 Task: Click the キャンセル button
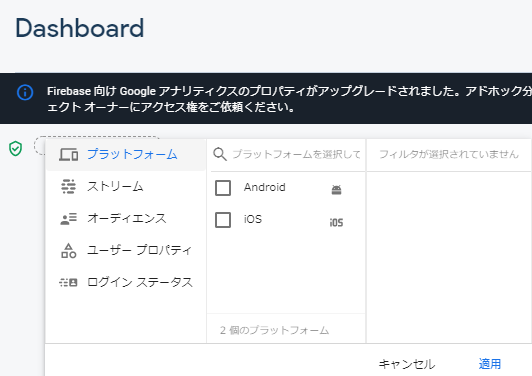(x=406, y=364)
